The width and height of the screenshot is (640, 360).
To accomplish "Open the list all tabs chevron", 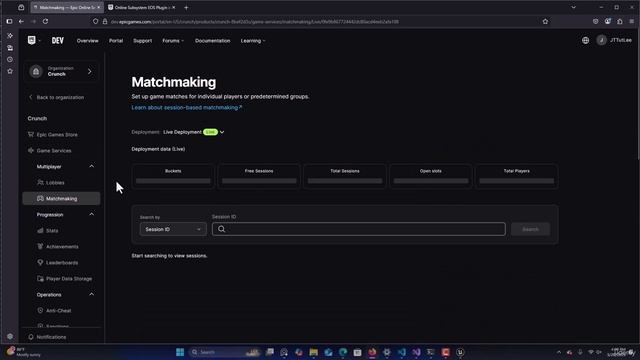I will (x=573, y=7).
